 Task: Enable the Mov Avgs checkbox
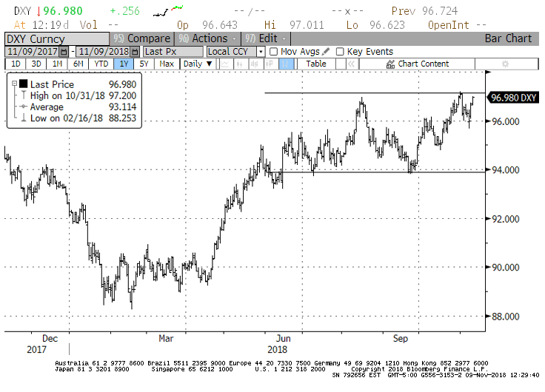pos(274,52)
